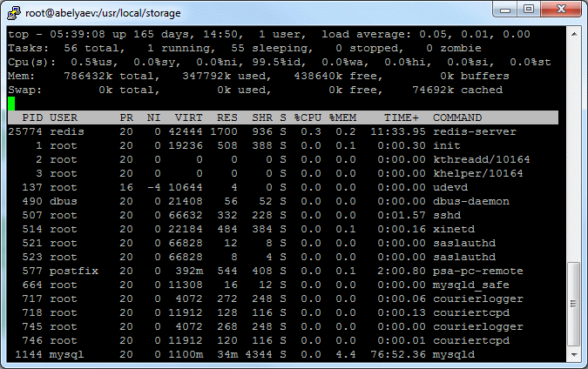Click the 'redis-server' command name
This screenshot has height=369, width=588.
coord(475,132)
